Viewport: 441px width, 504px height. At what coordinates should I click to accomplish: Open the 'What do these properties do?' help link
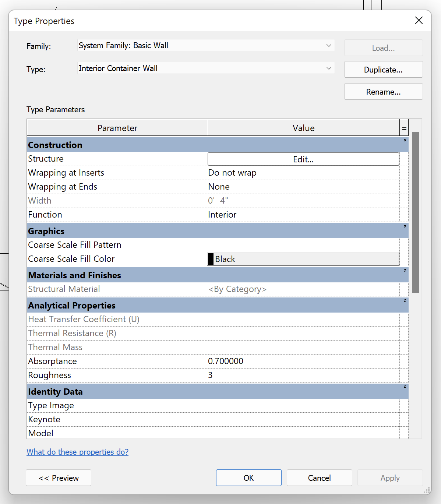point(77,452)
